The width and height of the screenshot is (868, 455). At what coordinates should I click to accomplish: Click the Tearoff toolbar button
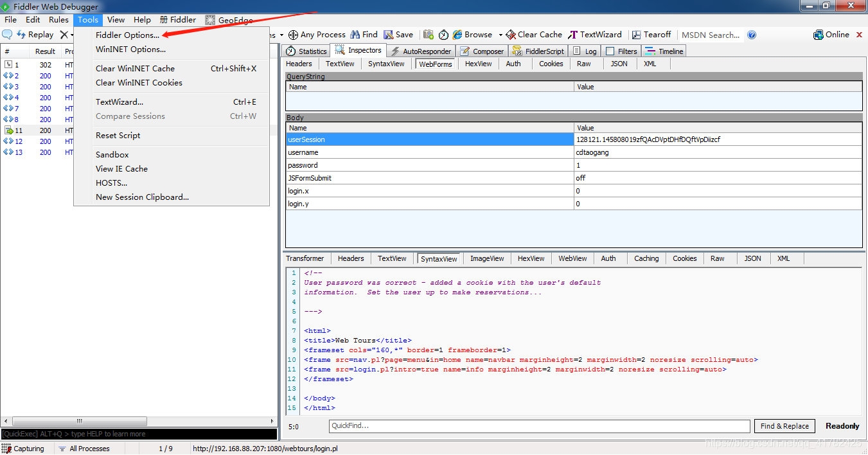[651, 35]
